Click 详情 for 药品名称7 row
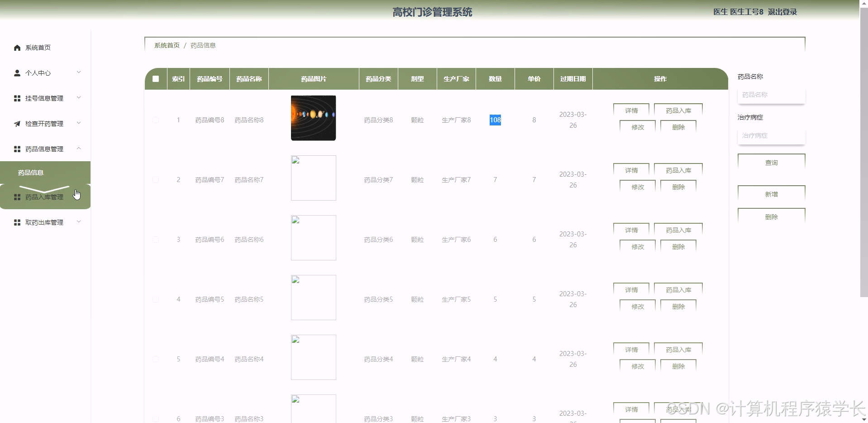The width and height of the screenshot is (868, 423). [631, 170]
